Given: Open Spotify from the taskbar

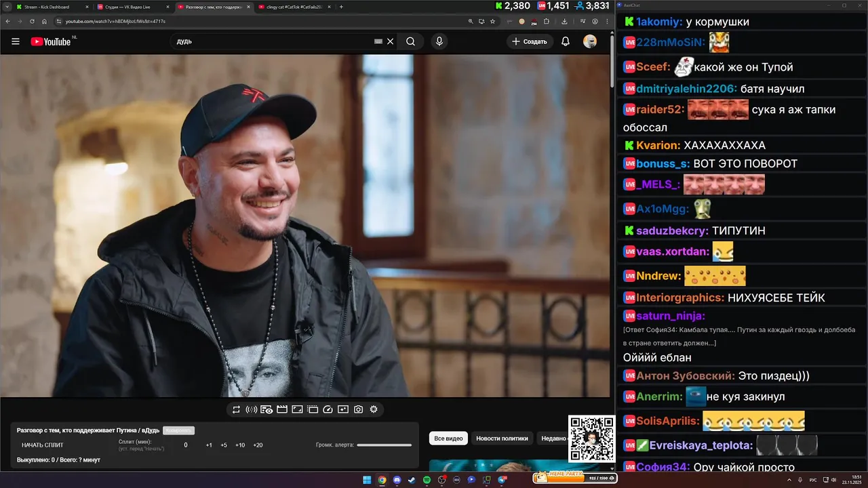Looking at the screenshot, I should click(x=427, y=480).
